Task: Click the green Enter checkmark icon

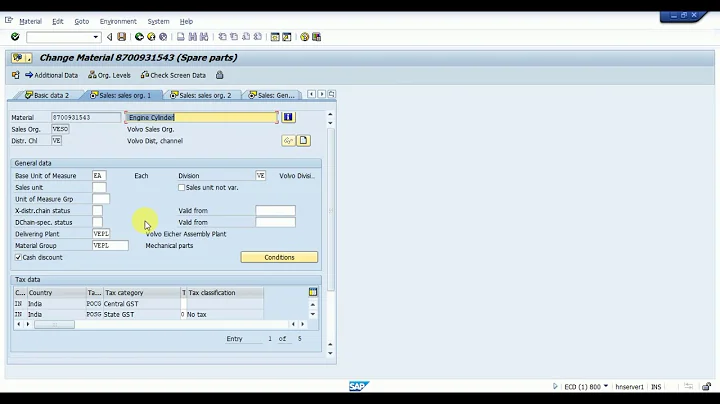Action: pyautogui.click(x=15, y=37)
